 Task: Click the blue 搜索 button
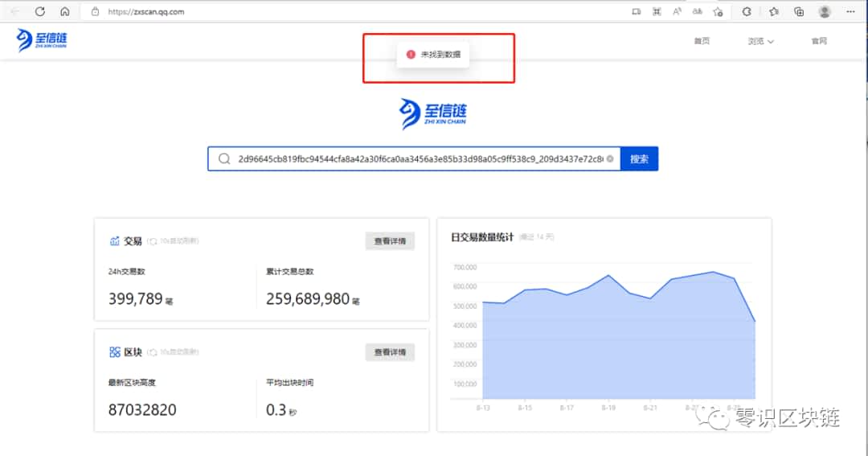click(x=640, y=159)
